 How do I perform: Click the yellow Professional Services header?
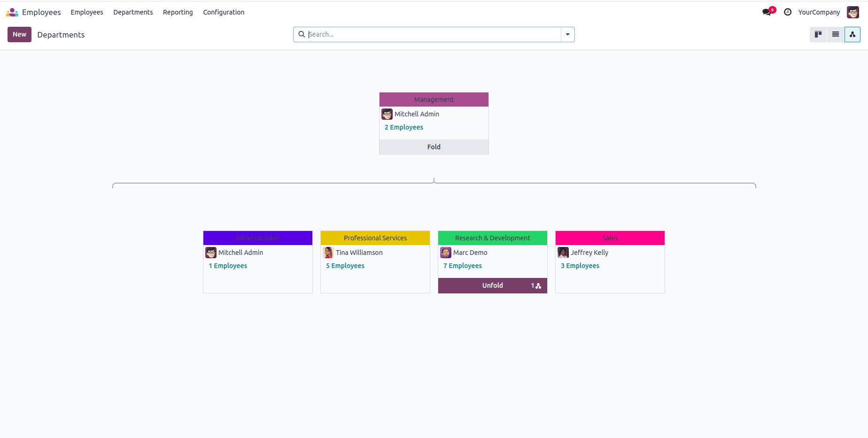click(375, 238)
